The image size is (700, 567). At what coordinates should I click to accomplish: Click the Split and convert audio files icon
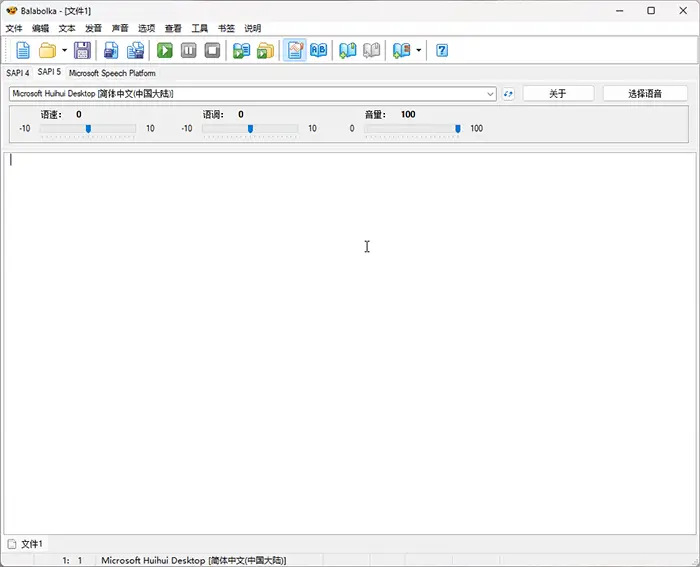point(135,50)
